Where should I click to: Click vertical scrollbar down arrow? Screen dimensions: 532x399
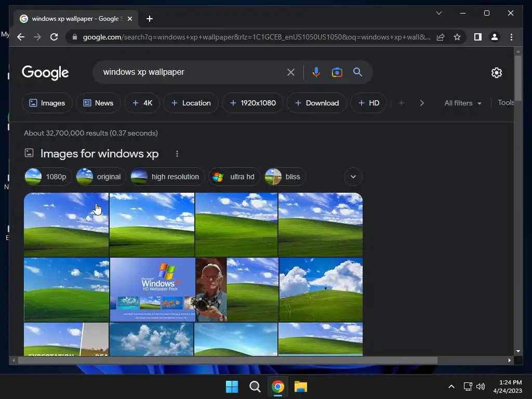[518, 351]
